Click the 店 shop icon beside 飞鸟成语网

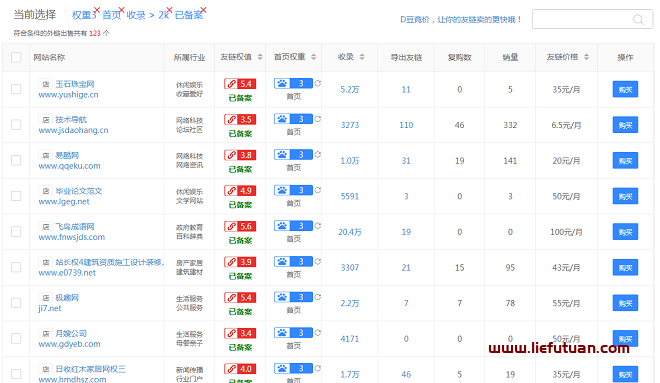pyautogui.click(x=45, y=226)
